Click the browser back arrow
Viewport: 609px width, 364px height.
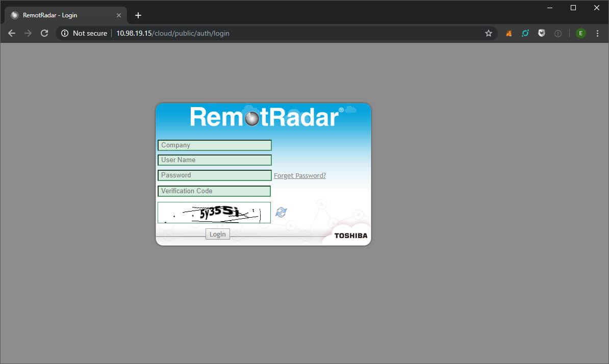click(11, 33)
